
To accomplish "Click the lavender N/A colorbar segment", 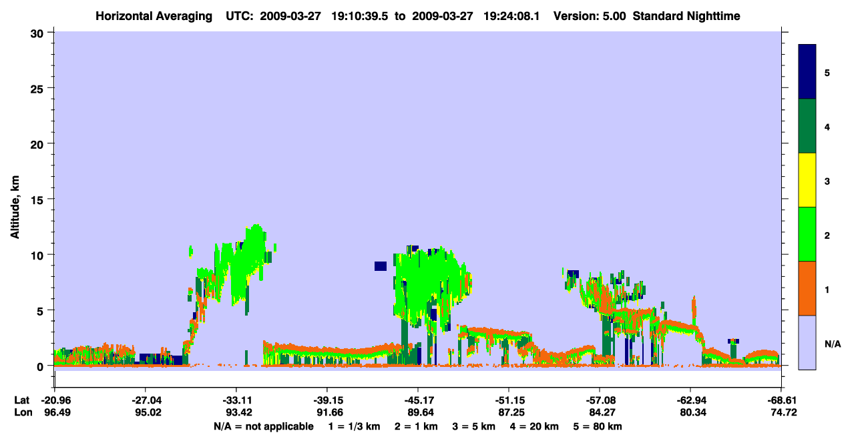I will (x=807, y=342).
